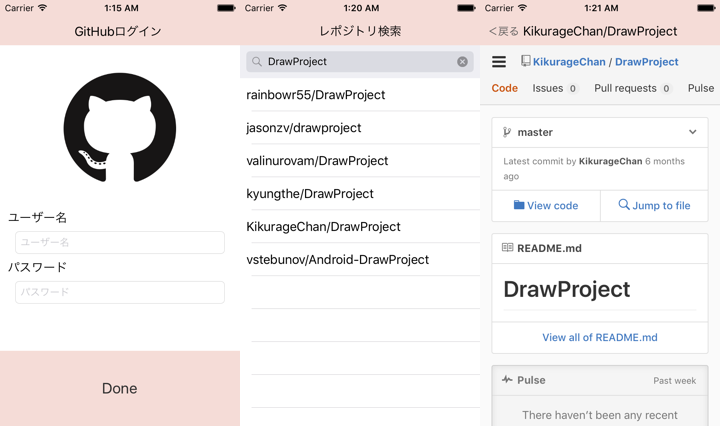720x426 pixels.
Task: Click the Pull requests count badge showing 0
Action: point(666,89)
